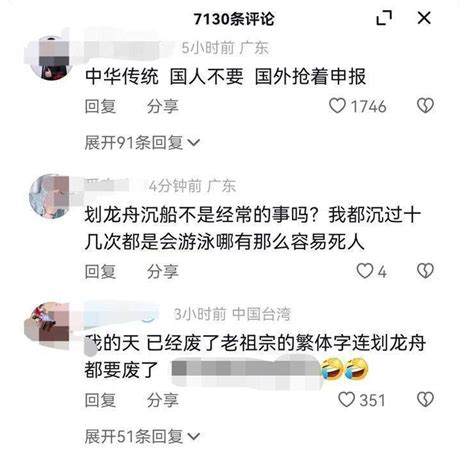This screenshot has height=452, width=474.
Task: Expand the 51 replies
Action: [142, 436]
